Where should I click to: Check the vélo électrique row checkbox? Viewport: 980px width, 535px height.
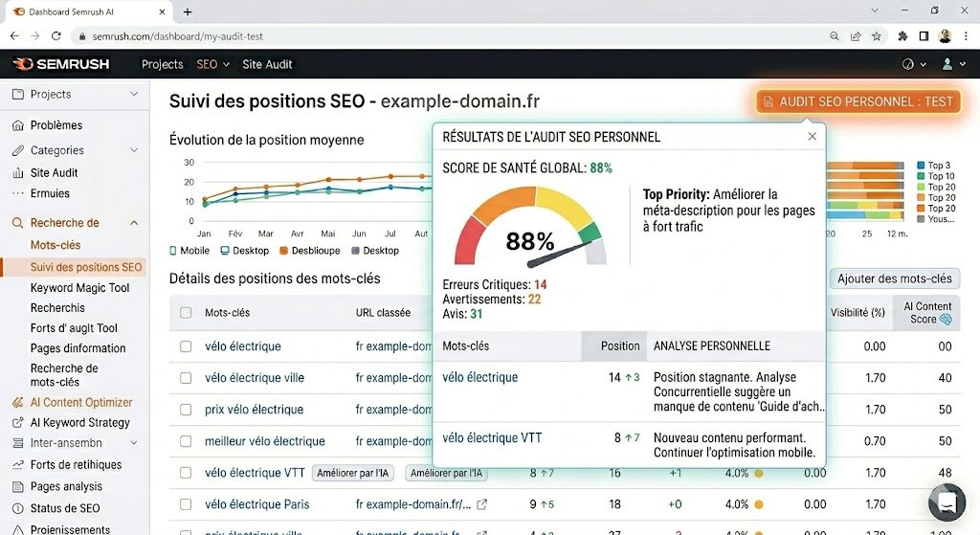pos(186,346)
